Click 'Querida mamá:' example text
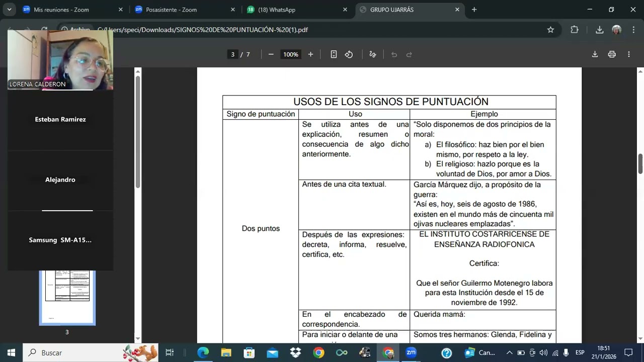Viewport: 644px width, 362px height. coord(439,314)
